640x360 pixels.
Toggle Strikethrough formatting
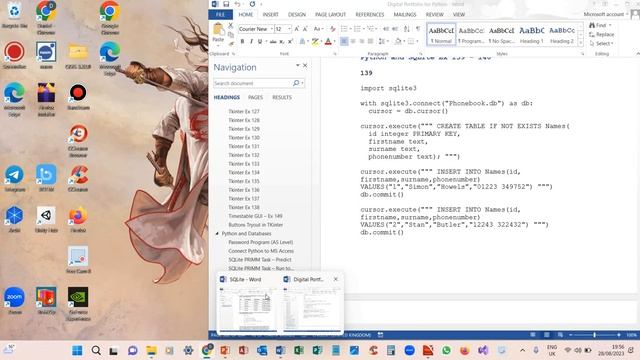click(x=273, y=41)
